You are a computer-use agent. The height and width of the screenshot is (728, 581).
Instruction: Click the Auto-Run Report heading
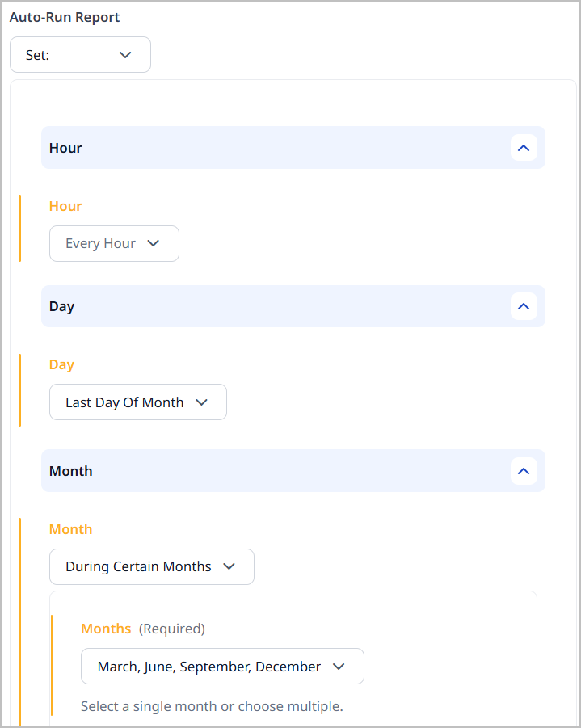click(x=64, y=17)
